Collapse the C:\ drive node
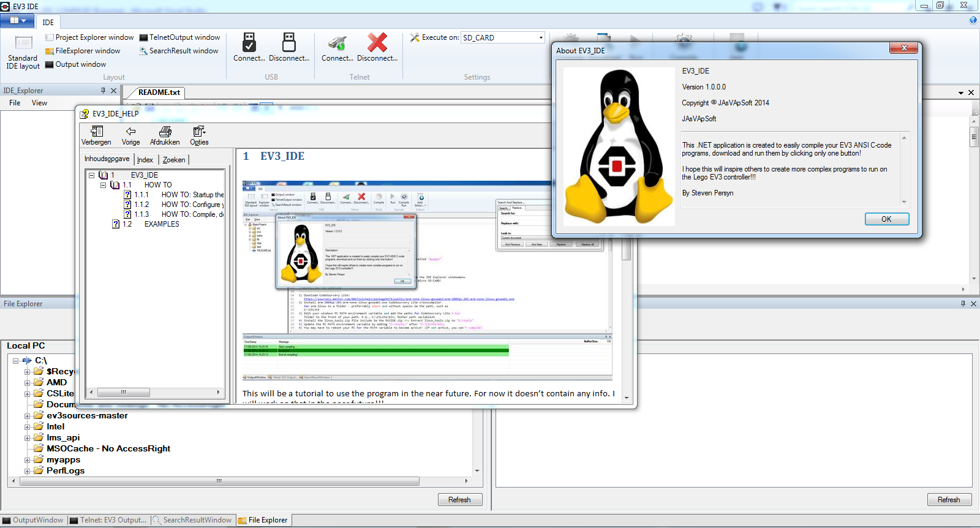 (16, 361)
